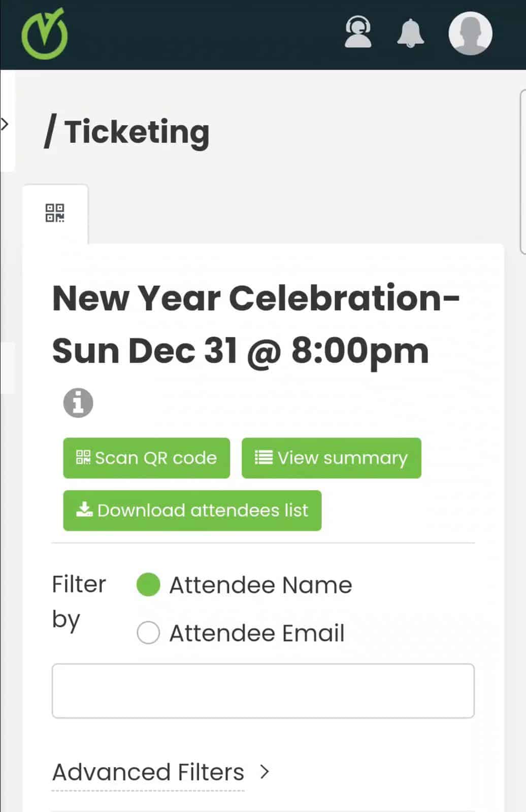Screen dimensions: 526x812
Task: Open the notifications bell
Action: tap(410, 33)
